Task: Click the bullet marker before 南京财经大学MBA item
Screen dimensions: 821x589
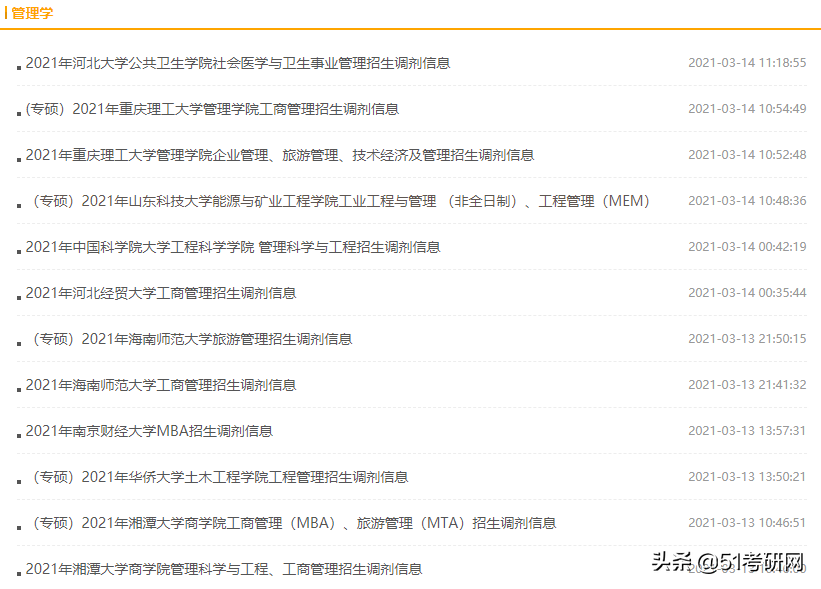Action: point(17,434)
